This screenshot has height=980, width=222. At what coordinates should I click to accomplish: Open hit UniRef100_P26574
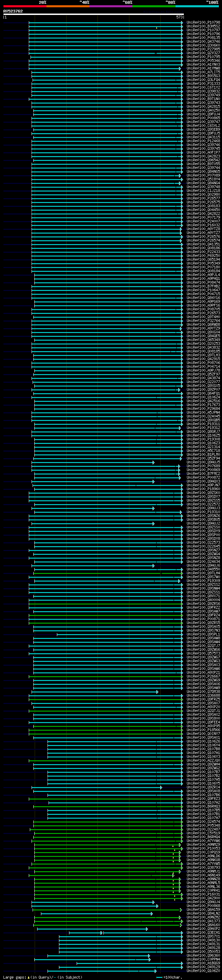click(203, 241)
